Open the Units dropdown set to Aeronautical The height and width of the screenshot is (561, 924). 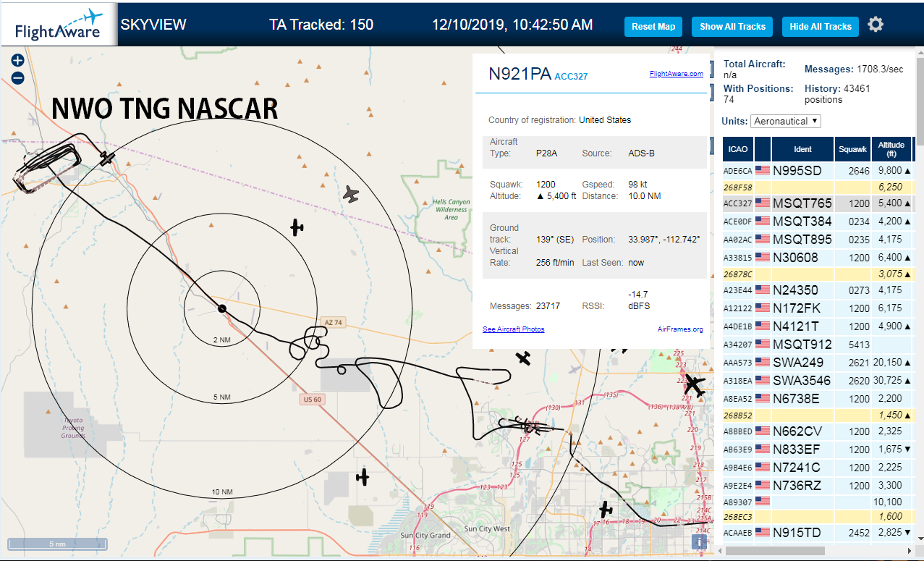coord(786,121)
